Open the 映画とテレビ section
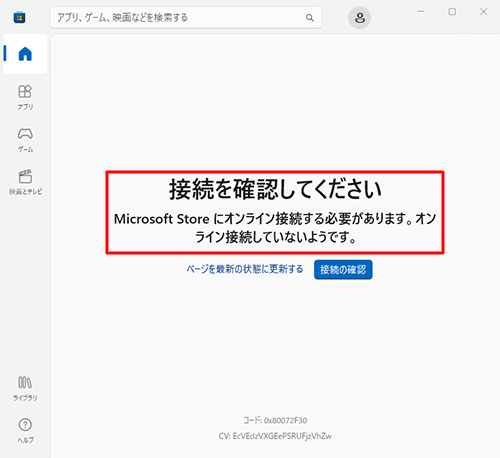 click(25, 182)
